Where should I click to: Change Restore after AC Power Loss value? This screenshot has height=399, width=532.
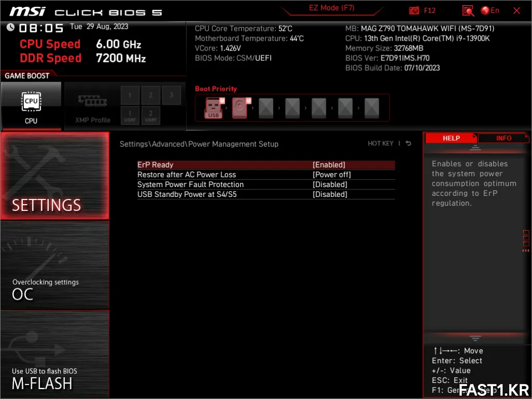[331, 175]
